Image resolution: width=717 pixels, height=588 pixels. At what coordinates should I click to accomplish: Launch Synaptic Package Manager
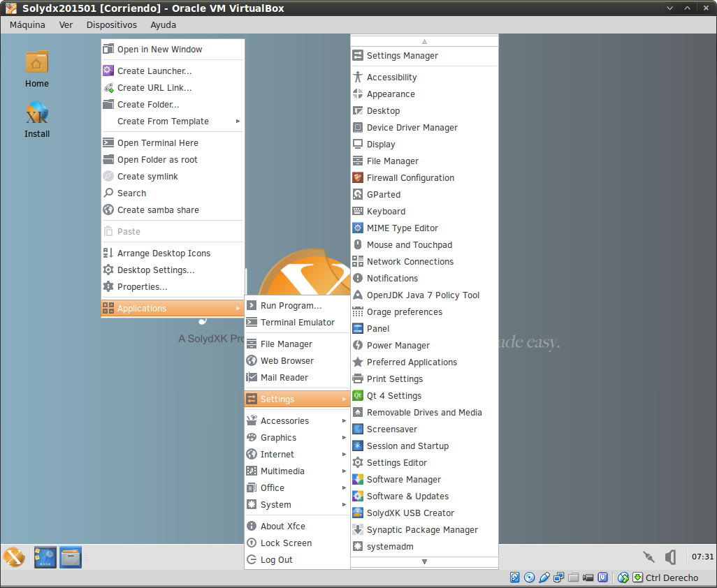[x=422, y=530]
